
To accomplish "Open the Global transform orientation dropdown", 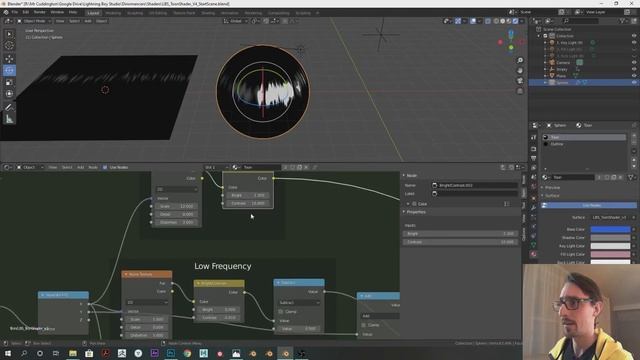I will point(235,21).
